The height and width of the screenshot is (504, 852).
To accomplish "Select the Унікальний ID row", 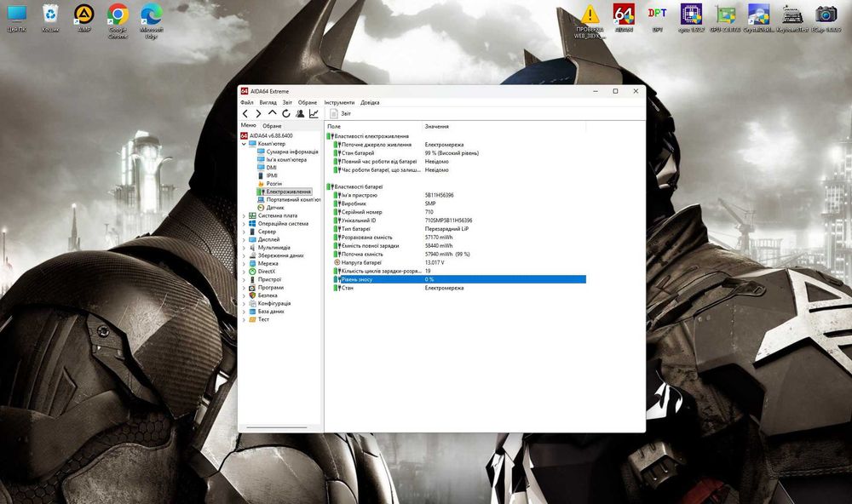I will (x=460, y=220).
